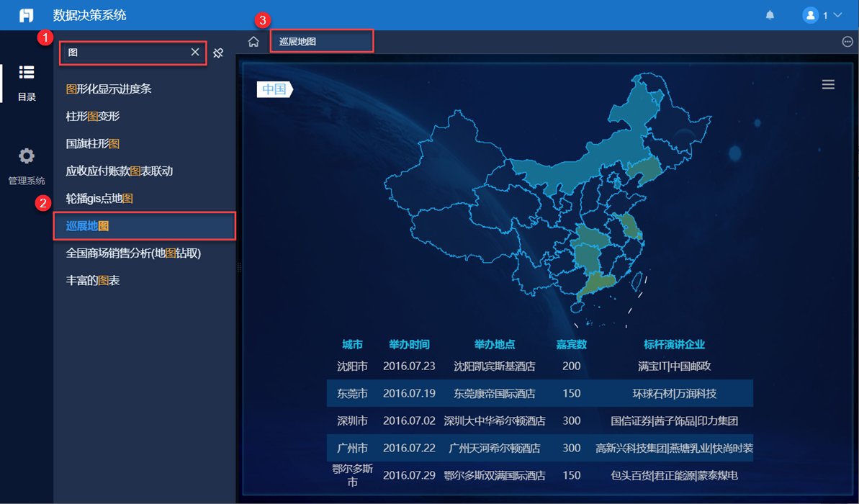
Task: Open the chart hamburger menu icon
Action: coord(828,84)
